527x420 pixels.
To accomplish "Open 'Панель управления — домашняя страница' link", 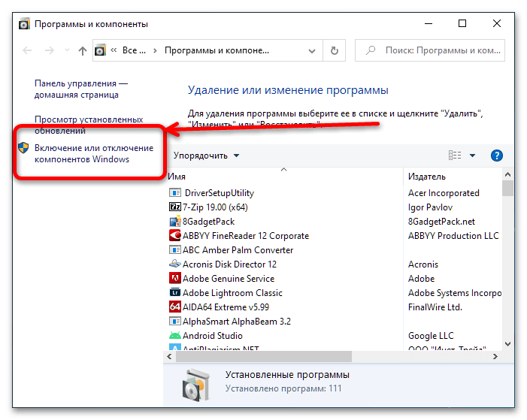I will [x=81, y=89].
